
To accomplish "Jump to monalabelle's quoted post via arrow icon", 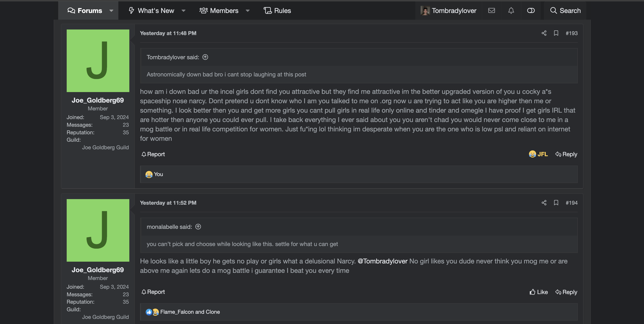I will (x=198, y=227).
